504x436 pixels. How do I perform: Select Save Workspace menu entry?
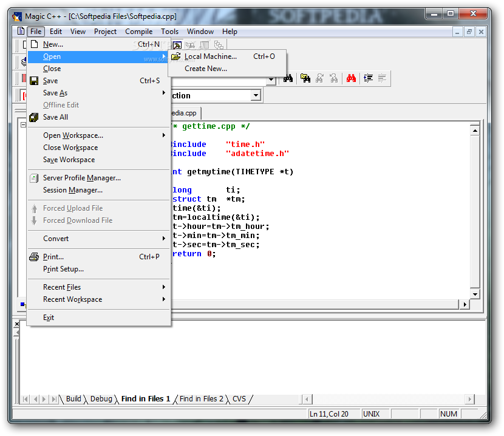pos(98,160)
